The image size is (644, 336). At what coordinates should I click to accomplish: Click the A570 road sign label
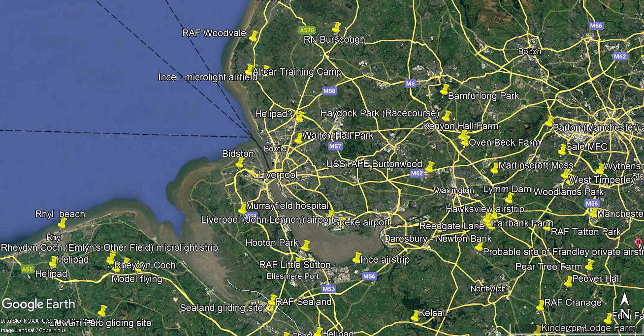click(x=307, y=31)
